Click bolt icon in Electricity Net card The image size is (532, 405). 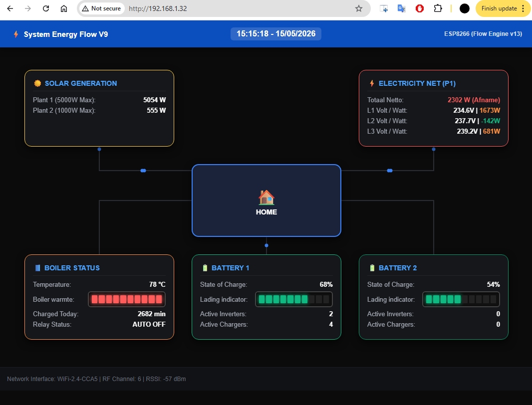(372, 83)
